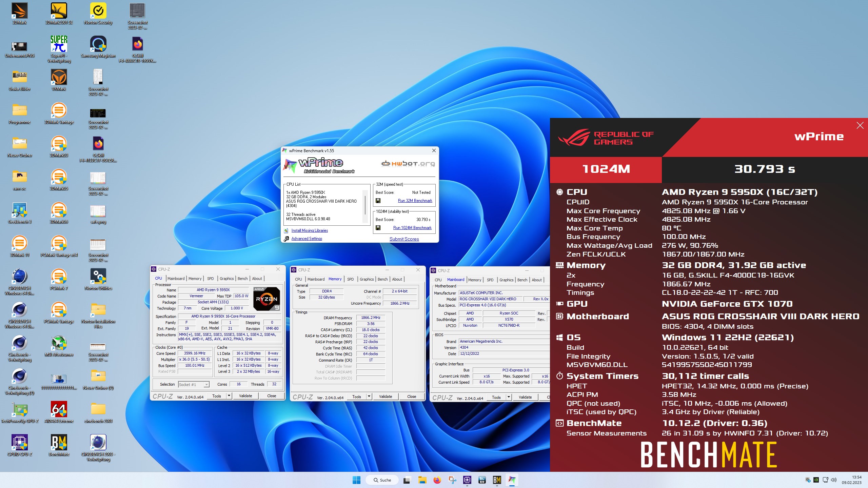This screenshot has height=488, width=868.
Task: Launch 3DMark 11 desktop icon
Action: 19,246
